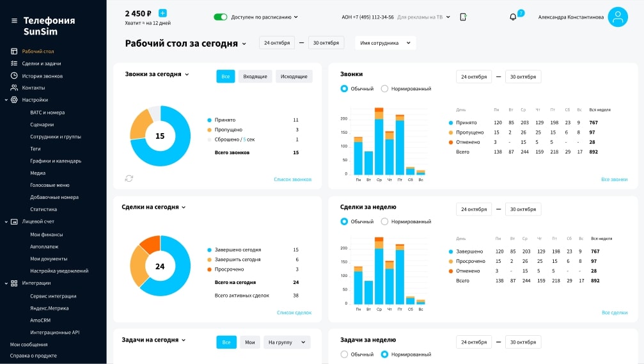The width and height of the screenshot is (644, 364).
Task: Click the История звонков clock icon
Action: (14, 75)
